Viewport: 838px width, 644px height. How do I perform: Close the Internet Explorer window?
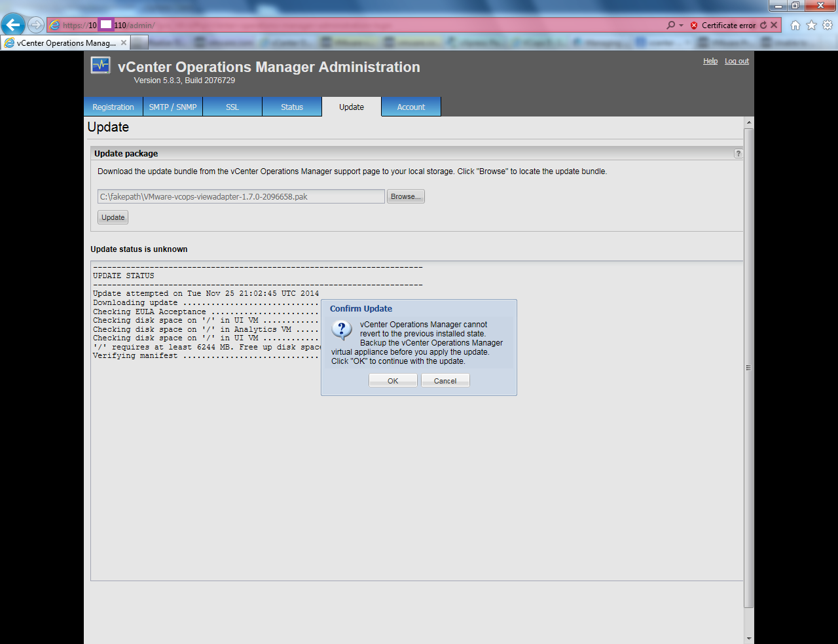(x=820, y=6)
